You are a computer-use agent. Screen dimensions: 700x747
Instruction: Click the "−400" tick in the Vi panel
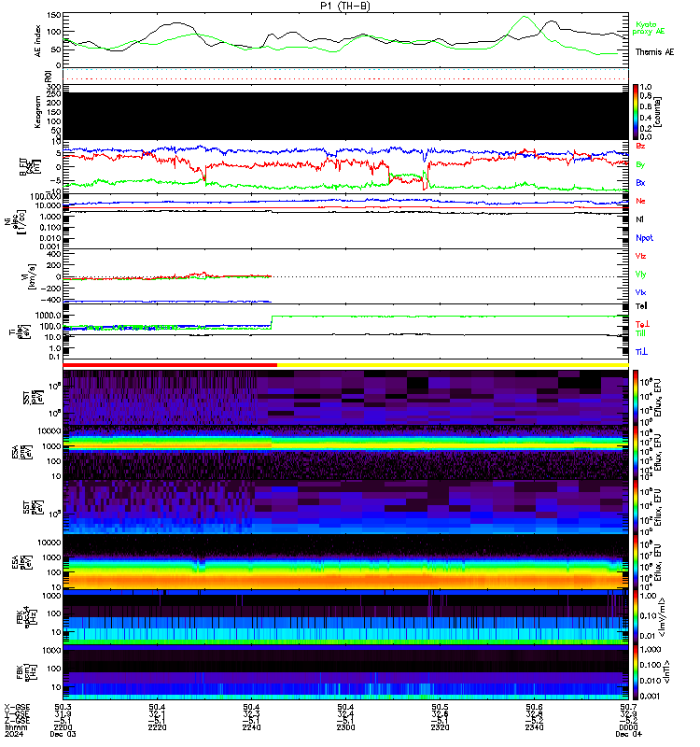tap(51, 300)
